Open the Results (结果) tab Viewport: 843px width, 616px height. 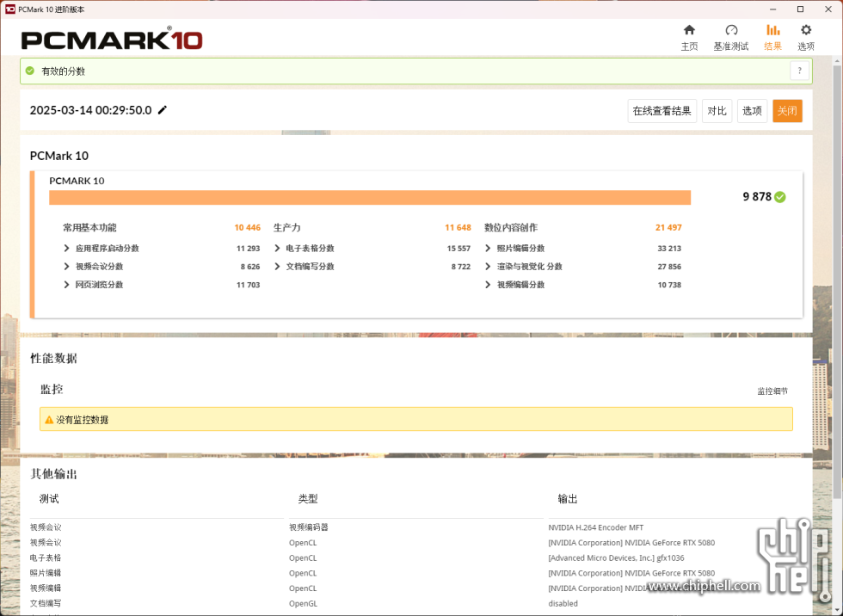pyautogui.click(x=772, y=38)
